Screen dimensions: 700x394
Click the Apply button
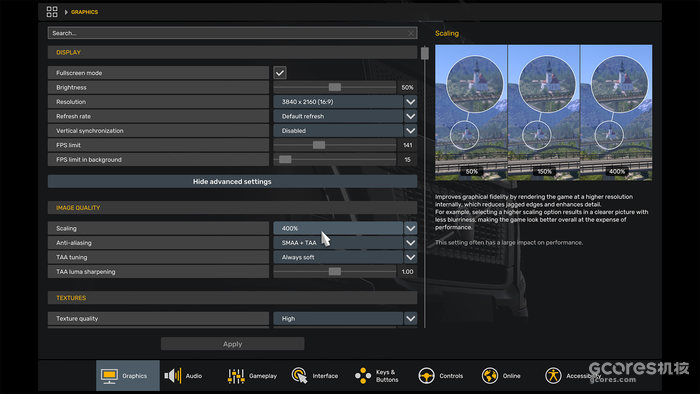click(232, 344)
